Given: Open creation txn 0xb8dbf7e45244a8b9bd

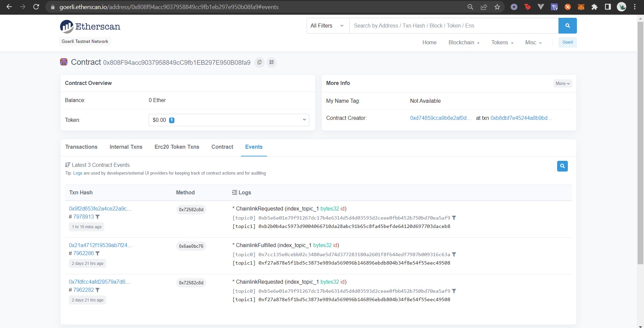Looking at the screenshot, I should [521, 118].
